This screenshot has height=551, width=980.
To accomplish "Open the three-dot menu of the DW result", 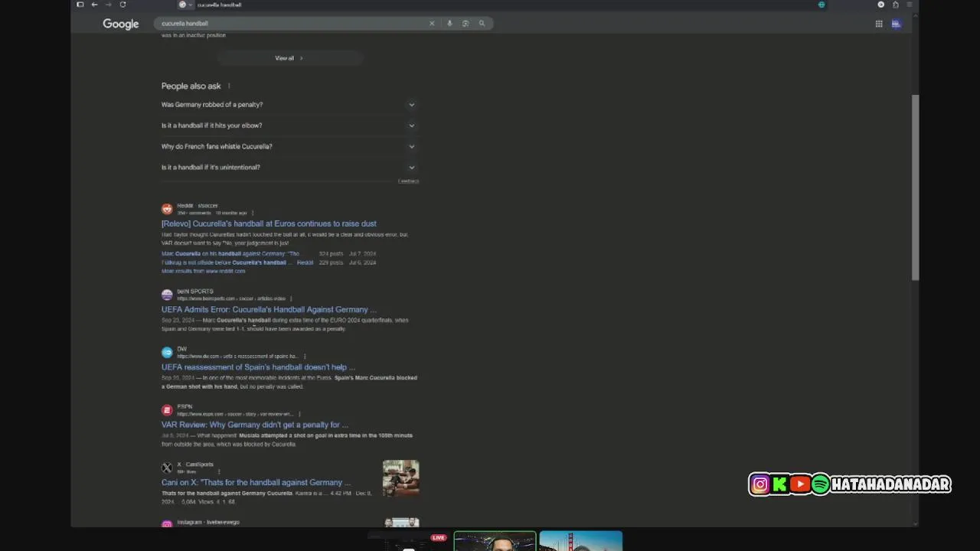I will coord(305,356).
